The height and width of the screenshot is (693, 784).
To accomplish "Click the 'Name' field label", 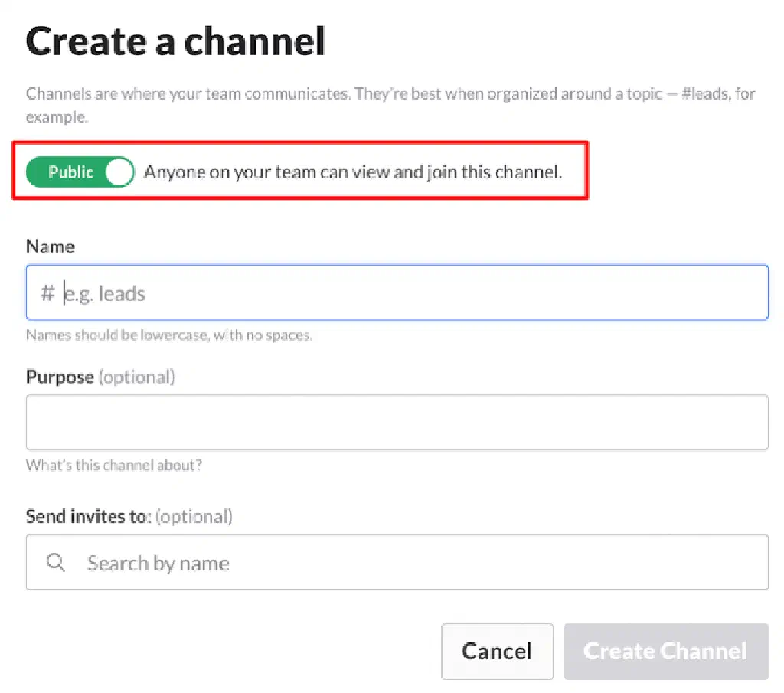I will (51, 247).
